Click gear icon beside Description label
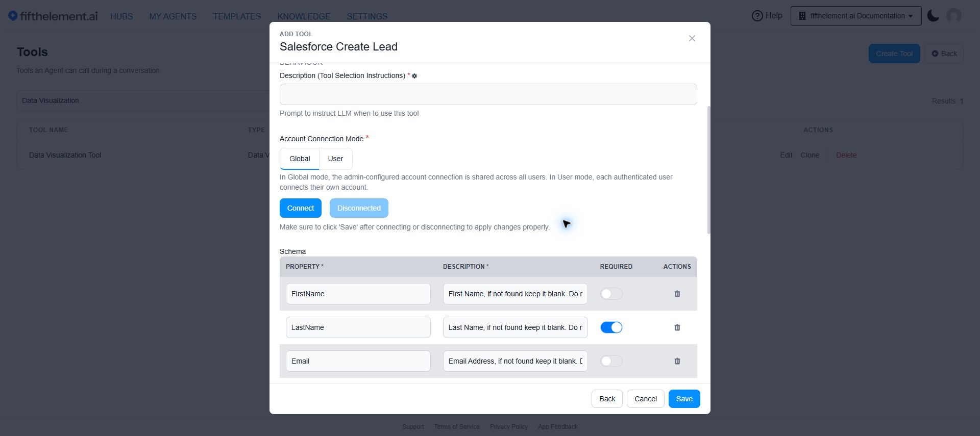The height and width of the screenshot is (436, 980). [414, 76]
